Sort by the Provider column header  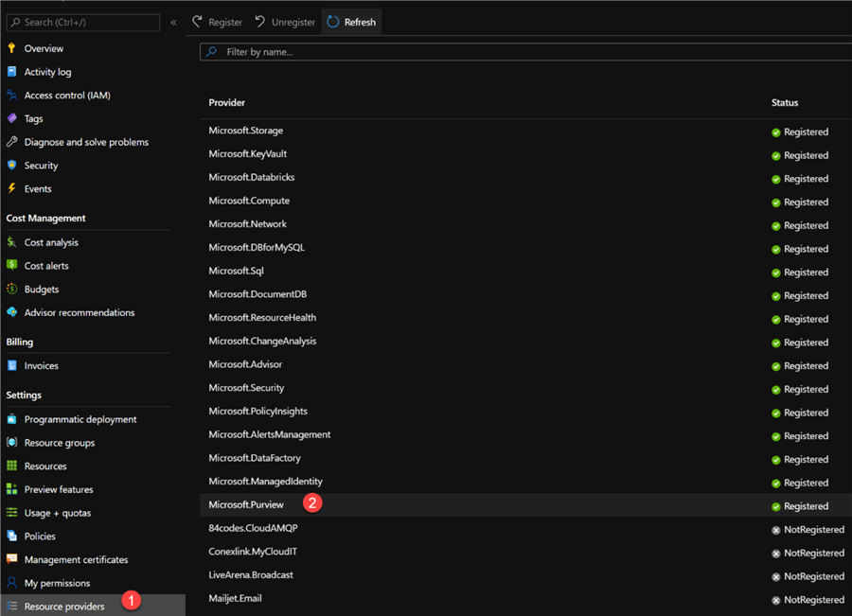tap(227, 102)
